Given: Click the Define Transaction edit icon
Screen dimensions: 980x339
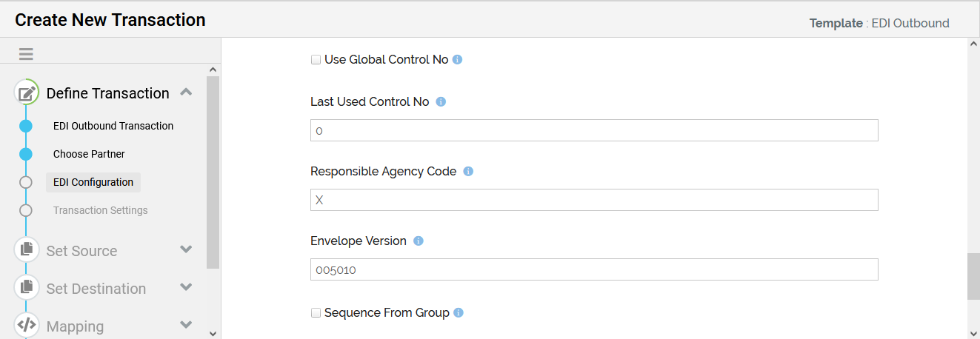Looking at the screenshot, I should click(27, 93).
